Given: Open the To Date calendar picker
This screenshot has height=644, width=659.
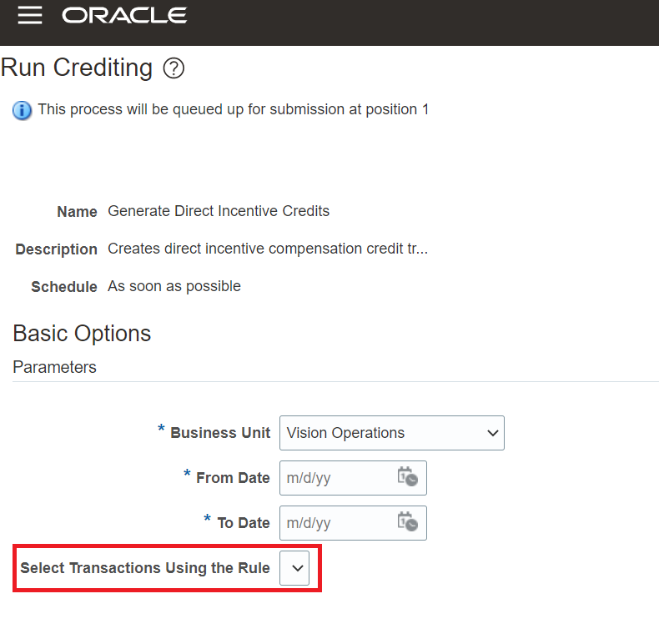Looking at the screenshot, I should (407, 521).
